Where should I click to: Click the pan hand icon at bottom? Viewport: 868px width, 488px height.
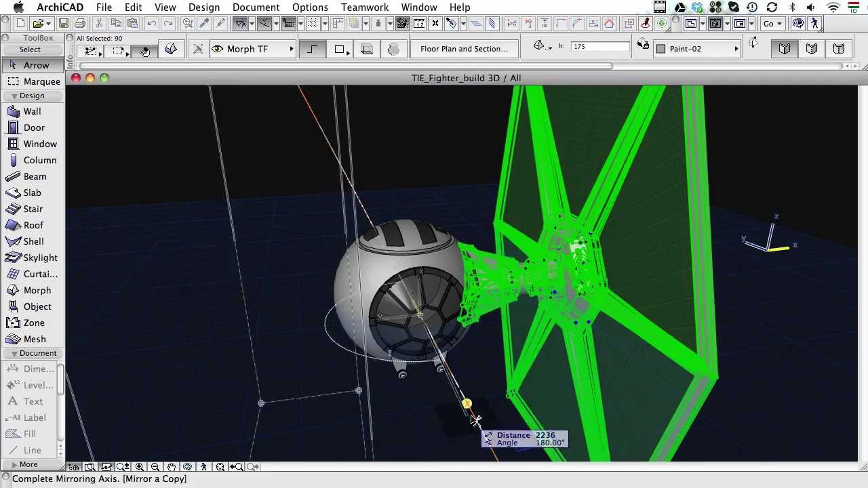(x=172, y=467)
